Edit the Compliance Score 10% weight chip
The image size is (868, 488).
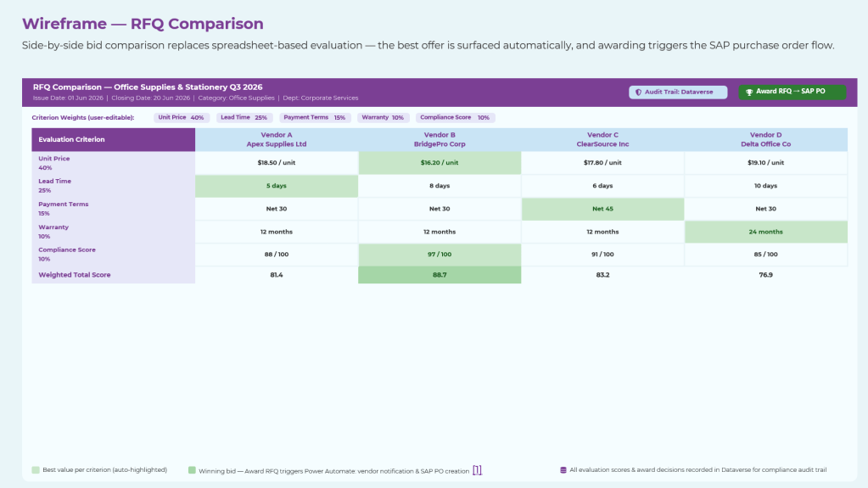coord(455,117)
